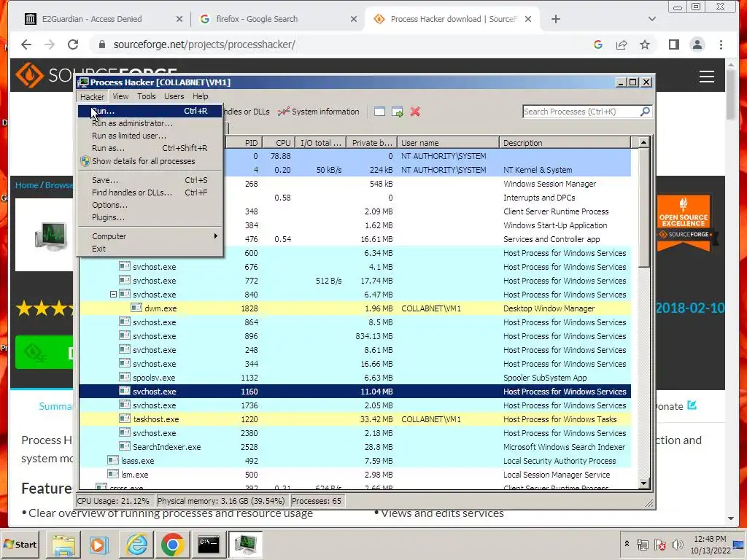Reload the SourceForge page
The width and height of the screenshot is (747, 560).
73,44
